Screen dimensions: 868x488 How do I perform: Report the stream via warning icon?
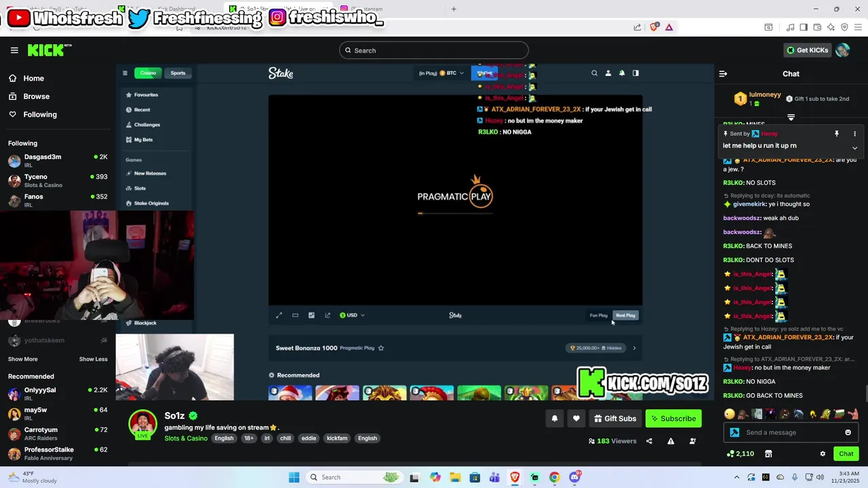pyautogui.click(x=671, y=441)
